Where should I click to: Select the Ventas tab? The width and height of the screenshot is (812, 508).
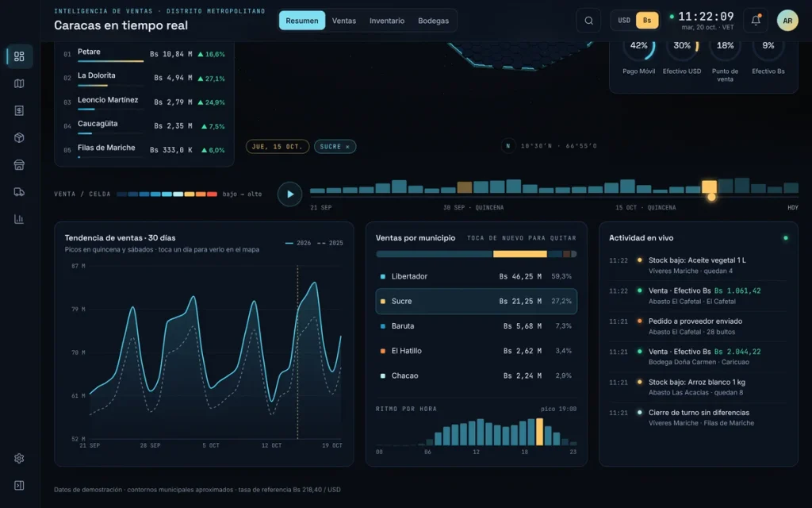click(x=344, y=21)
